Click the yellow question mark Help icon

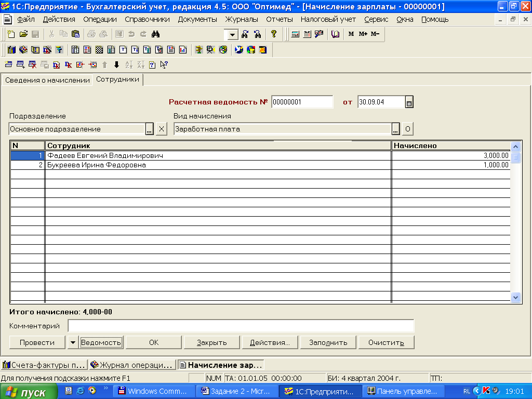[x=273, y=34]
